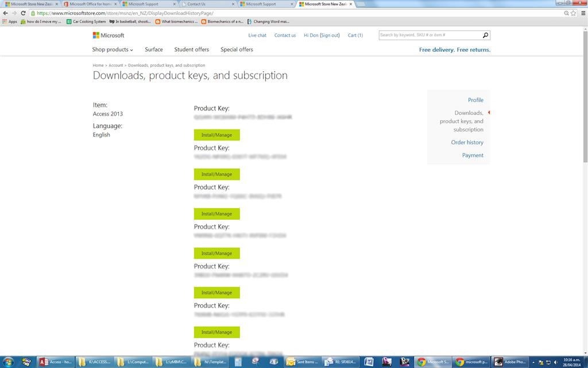The image size is (588, 368).
Task: Click the Access 2013 item text
Action: (107, 114)
